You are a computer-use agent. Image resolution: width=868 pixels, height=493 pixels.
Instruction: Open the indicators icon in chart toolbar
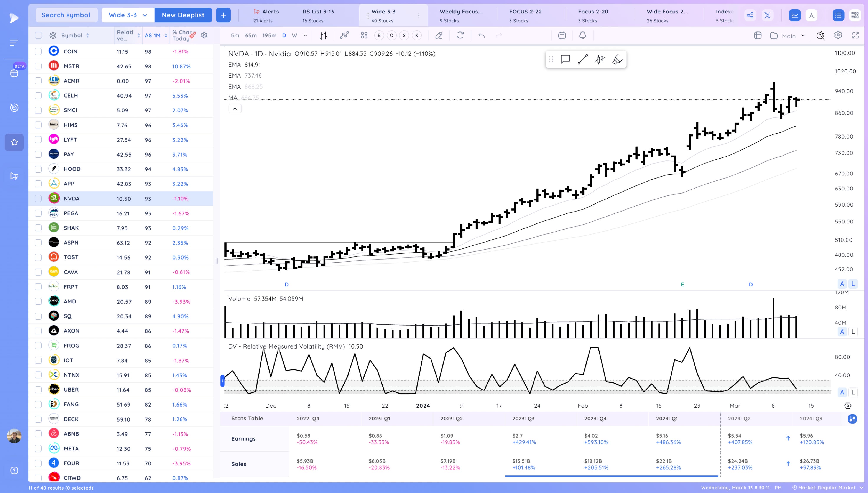tap(344, 36)
